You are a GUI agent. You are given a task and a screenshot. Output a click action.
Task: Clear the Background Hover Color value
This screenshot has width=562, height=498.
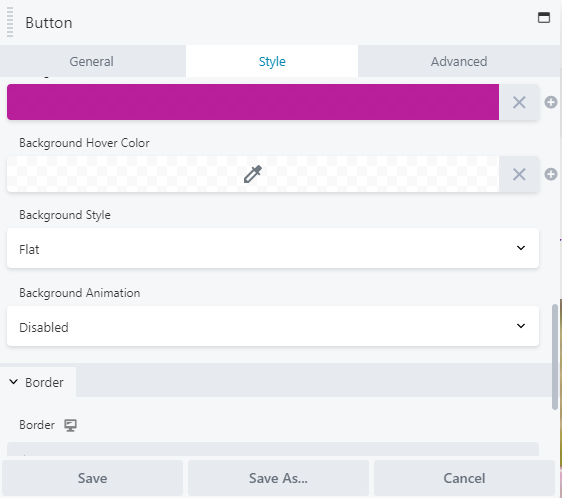click(519, 175)
